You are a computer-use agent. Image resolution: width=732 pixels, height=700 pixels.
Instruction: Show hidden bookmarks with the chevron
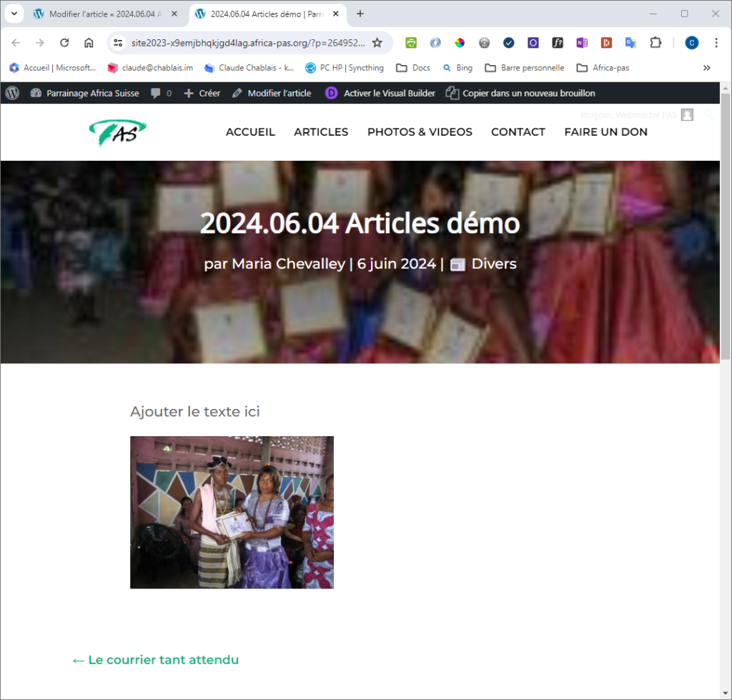coord(706,68)
